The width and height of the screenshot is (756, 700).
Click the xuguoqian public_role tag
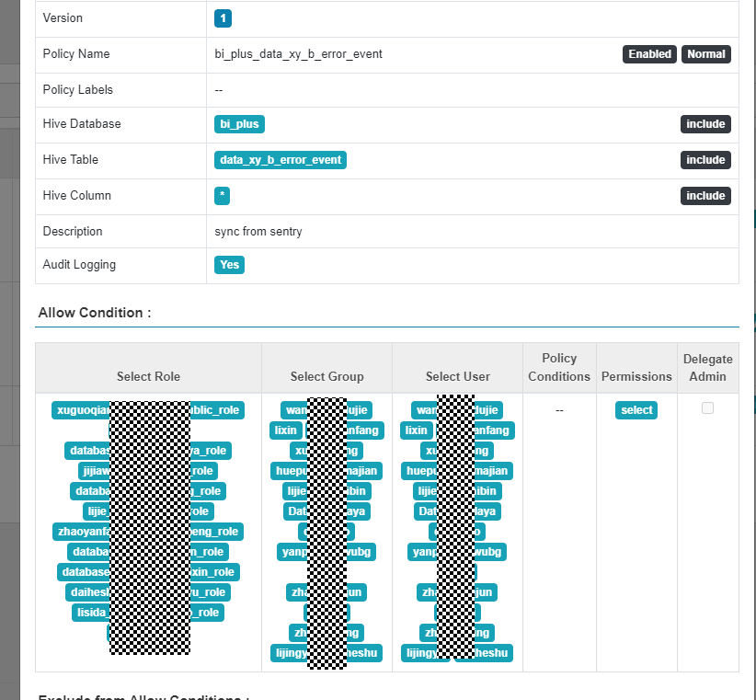point(81,410)
